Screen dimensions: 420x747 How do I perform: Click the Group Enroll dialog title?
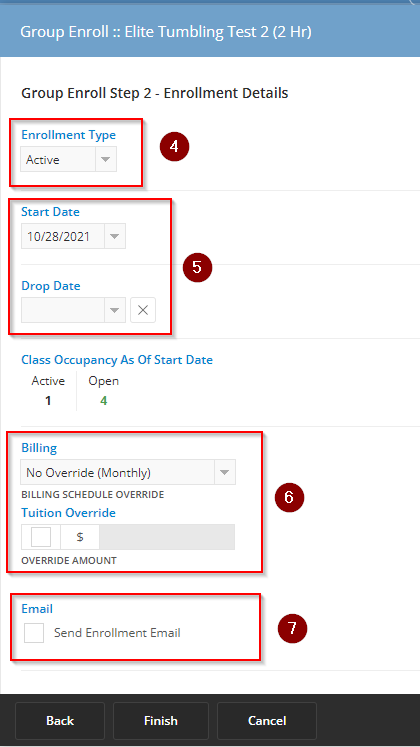(x=166, y=32)
